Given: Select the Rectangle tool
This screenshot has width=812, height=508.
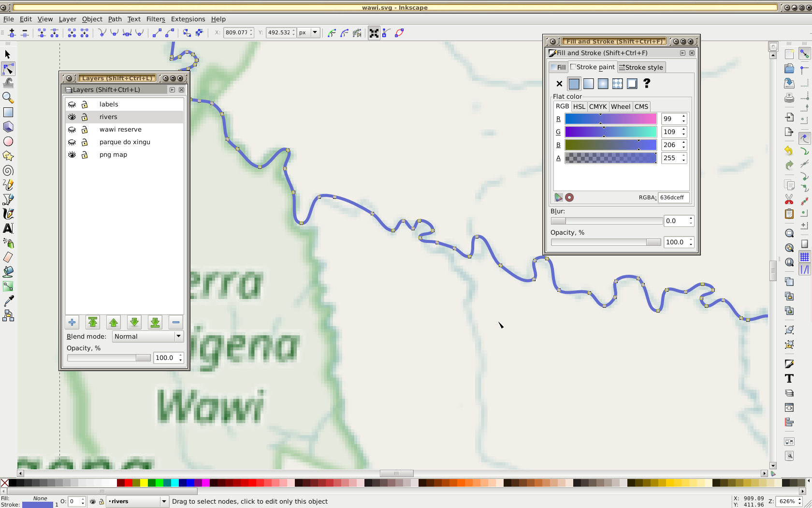Looking at the screenshot, I should pos(8,112).
